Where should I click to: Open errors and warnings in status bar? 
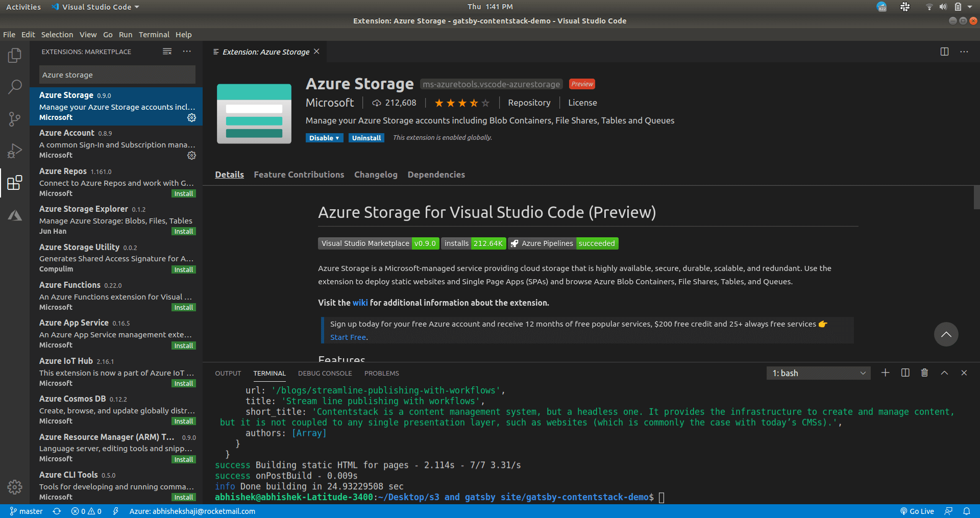coord(86,511)
